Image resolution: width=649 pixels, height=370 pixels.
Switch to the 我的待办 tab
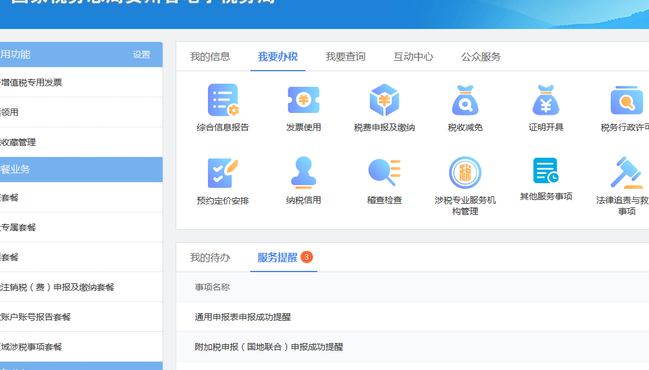(x=210, y=257)
